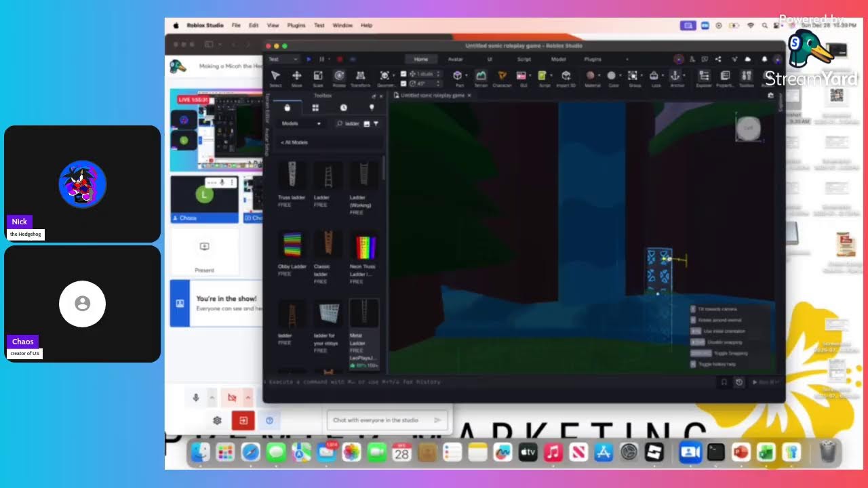Open the Color dropdown arrow
This screenshot has height=488, width=868.
click(x=620, y=75)
